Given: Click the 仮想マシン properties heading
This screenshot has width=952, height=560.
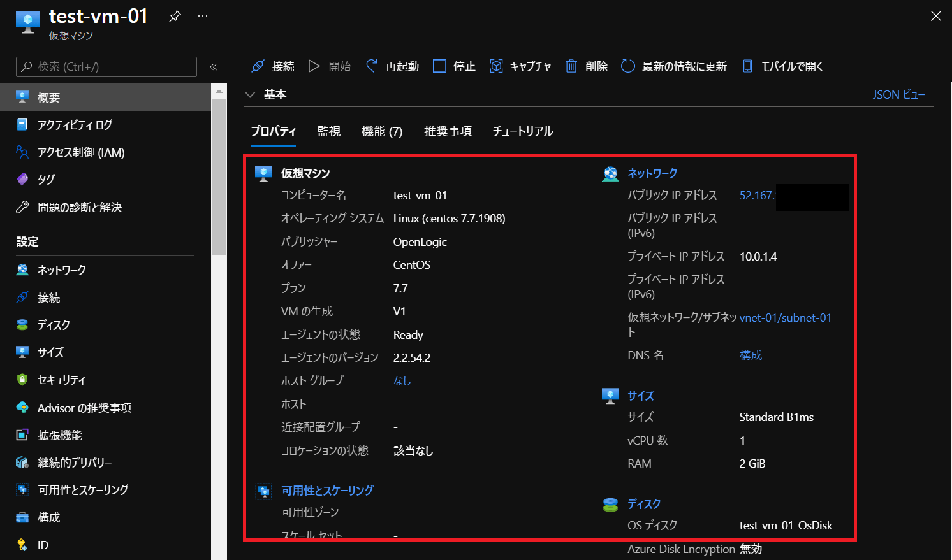Looking at the screenshot, I should tap(305, 173).
